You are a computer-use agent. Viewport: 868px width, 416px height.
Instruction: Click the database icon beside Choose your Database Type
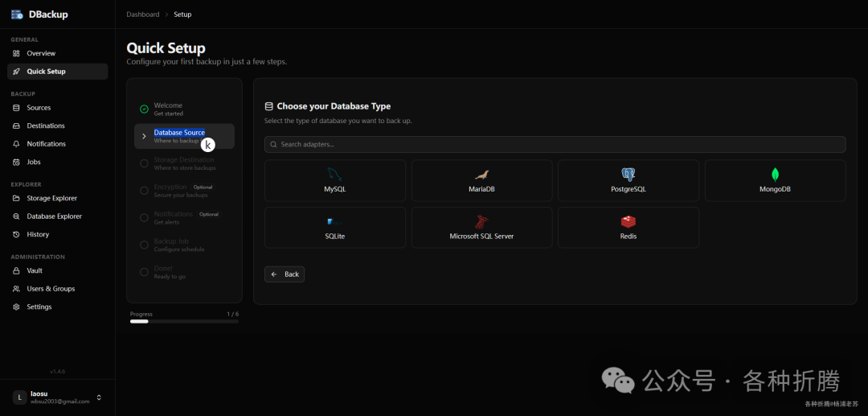coord(269,106)
